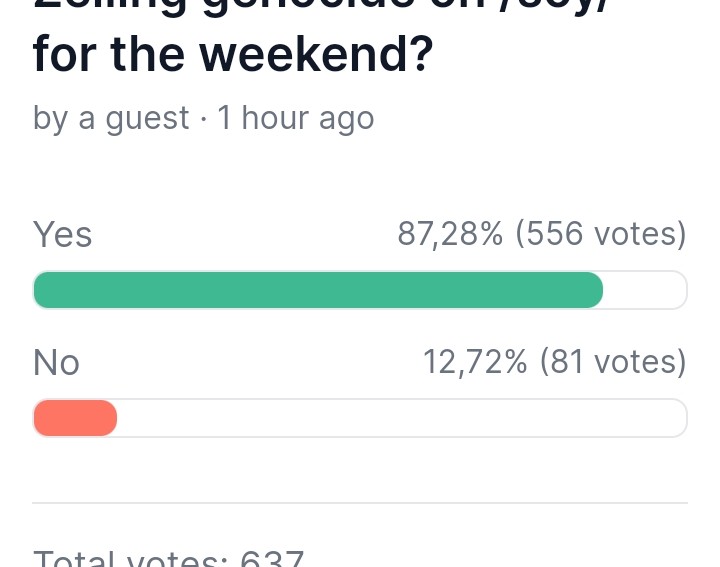Click the 'Total votes: 637' text
The height and width of the screenshot is (567, 720).
click(x=169, y=558)
